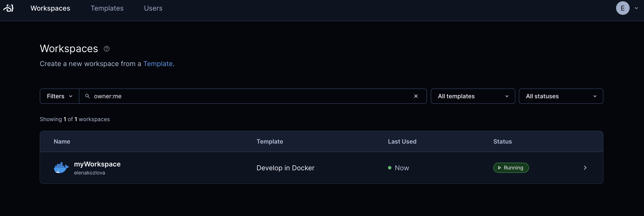644x216 pixels.
Task: Open the myWorkspace workspace name
Action: click(x=97, y=164)
